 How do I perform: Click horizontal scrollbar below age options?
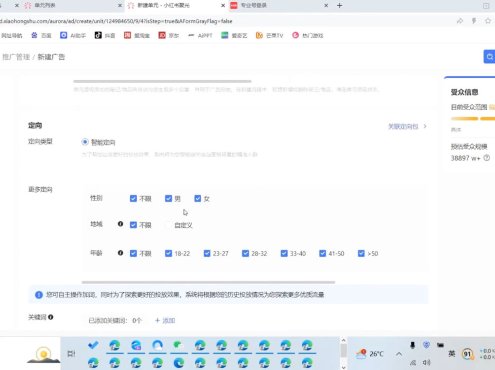[208, 282]
